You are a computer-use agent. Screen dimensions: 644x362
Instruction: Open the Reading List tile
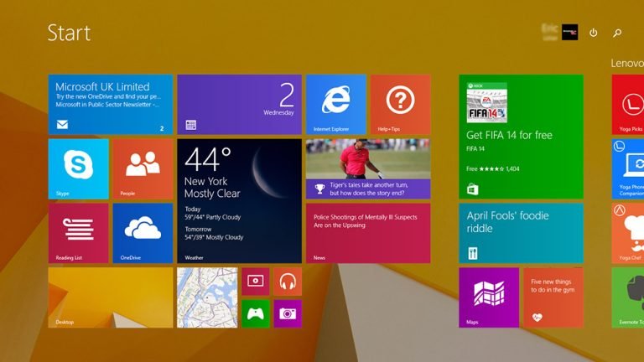tap(79, 233)
